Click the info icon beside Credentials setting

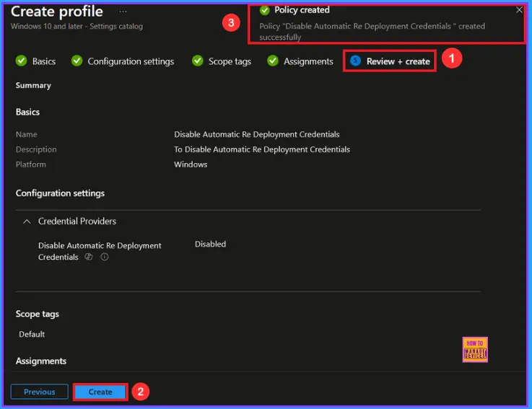point(105,257)
